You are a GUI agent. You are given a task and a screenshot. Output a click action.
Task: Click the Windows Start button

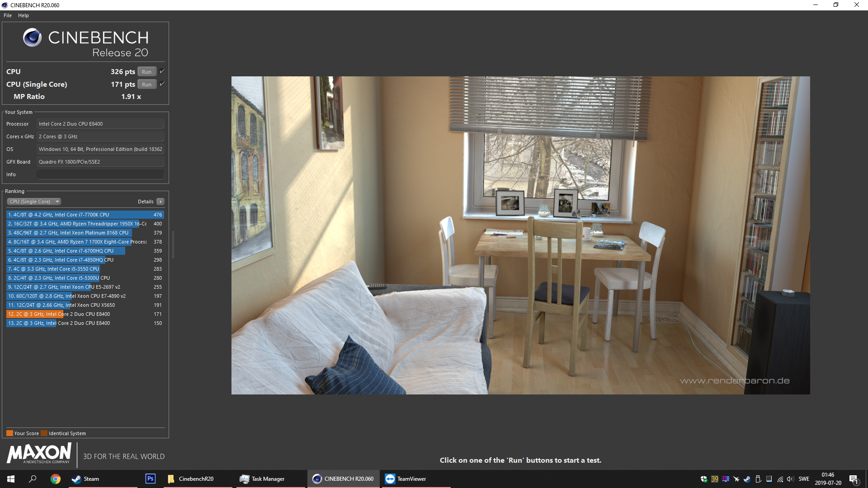11,479
